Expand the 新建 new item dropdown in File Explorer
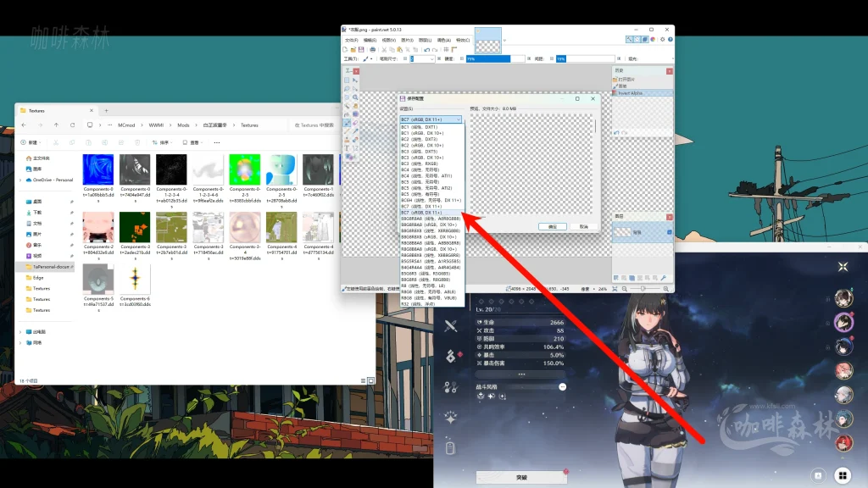Image resolution: width=868 pixels, height=488 pixels. tap(31, 142)
